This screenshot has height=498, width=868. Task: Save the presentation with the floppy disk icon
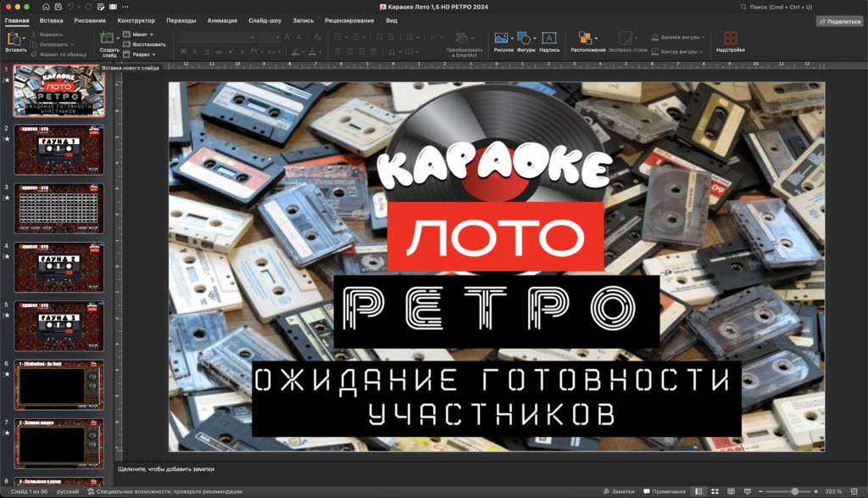point(58,7)
